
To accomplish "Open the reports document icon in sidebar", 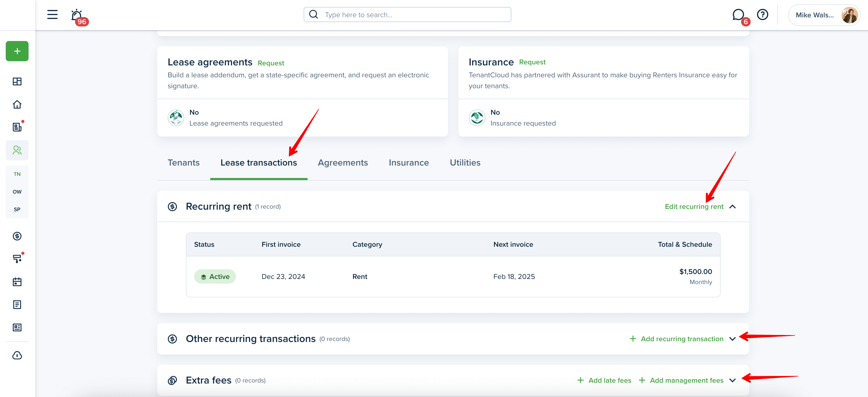I will click(17, 305).
